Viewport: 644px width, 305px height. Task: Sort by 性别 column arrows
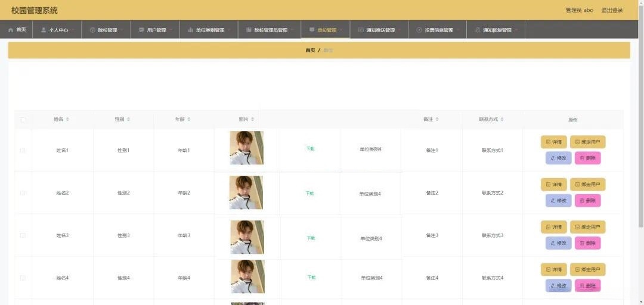click(129, 120)
